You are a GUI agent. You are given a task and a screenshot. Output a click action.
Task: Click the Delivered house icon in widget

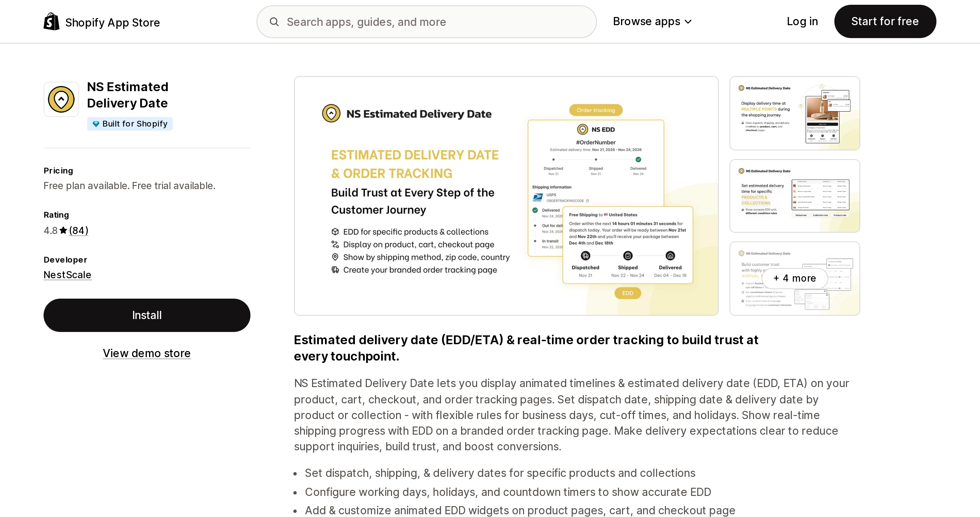click(x=670, y=255)
